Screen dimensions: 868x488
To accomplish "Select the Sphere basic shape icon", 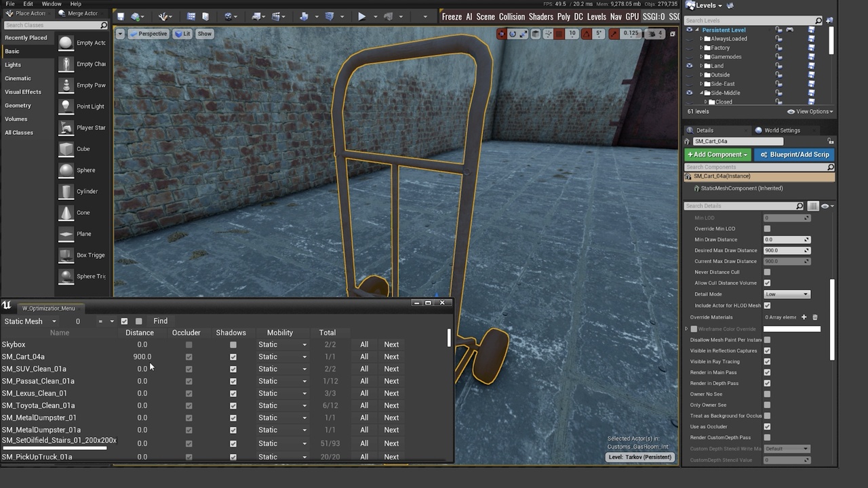I will point(66,170).
